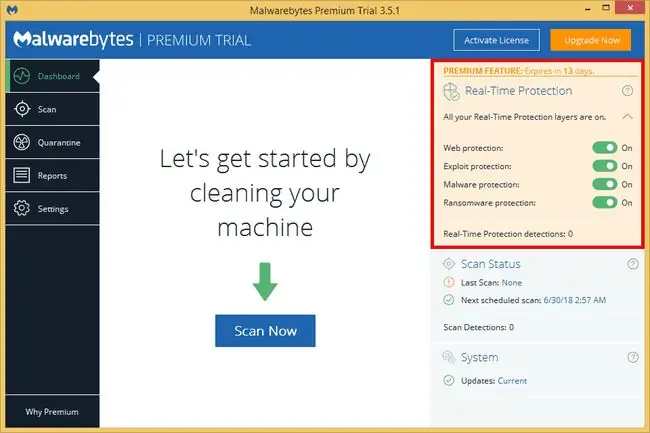Close the Malwarebytes window
The height and width of the screenshot is (433, 650).
pos(630,8)
